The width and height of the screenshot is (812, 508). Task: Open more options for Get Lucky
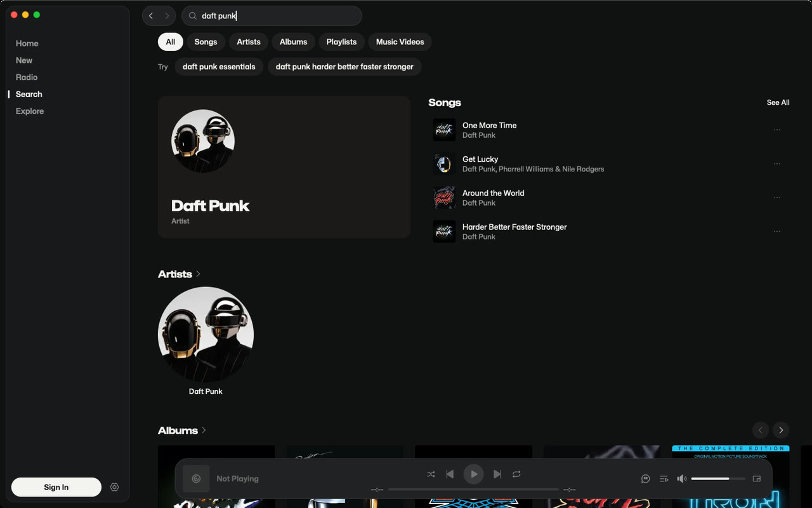point(776,164)
